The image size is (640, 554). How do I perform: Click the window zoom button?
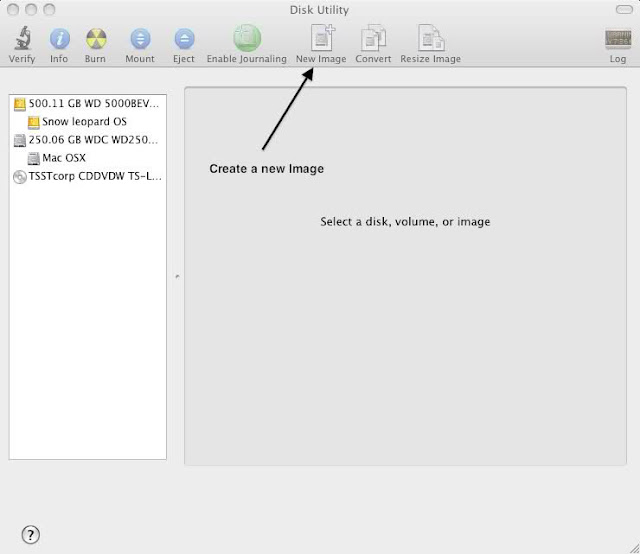tap(49, 9)
